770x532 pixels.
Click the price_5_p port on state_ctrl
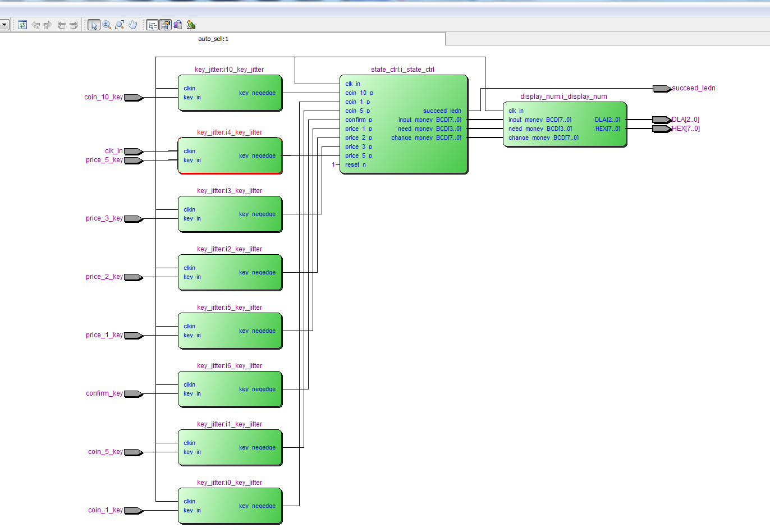click(x=359, y=156)
